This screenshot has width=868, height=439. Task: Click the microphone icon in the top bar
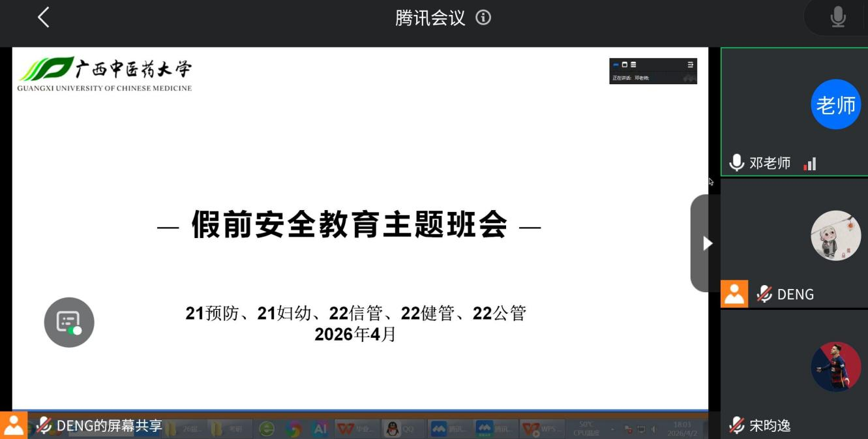(x=837, y=16)
